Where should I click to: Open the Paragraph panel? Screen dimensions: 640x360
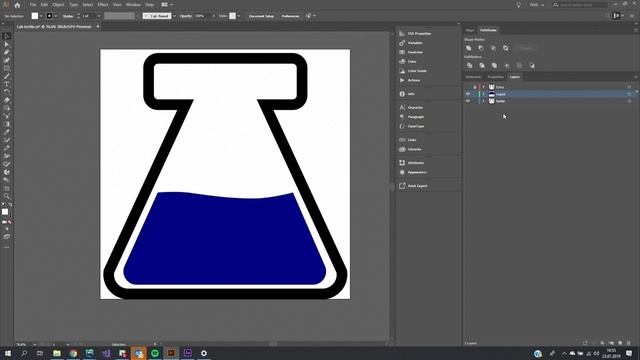411,117
